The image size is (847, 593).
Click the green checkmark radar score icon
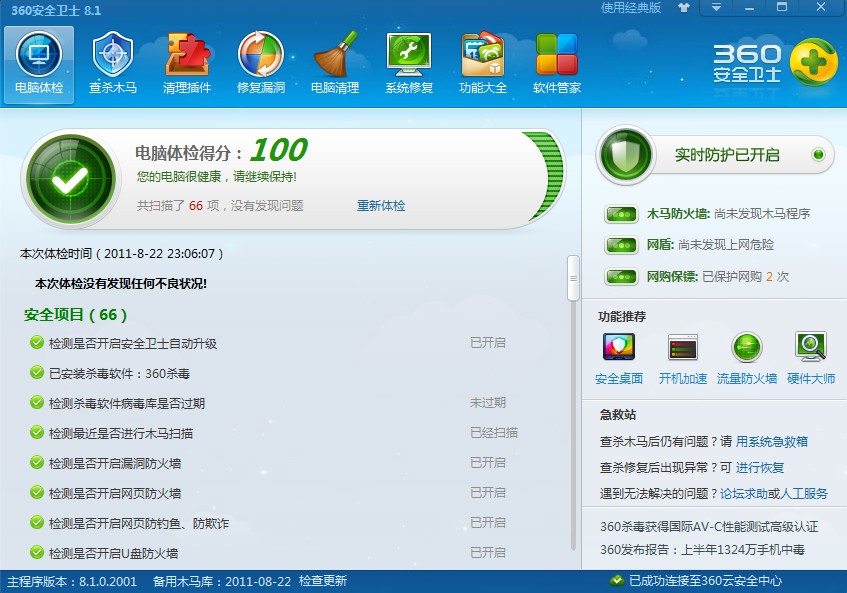[71, 179]
